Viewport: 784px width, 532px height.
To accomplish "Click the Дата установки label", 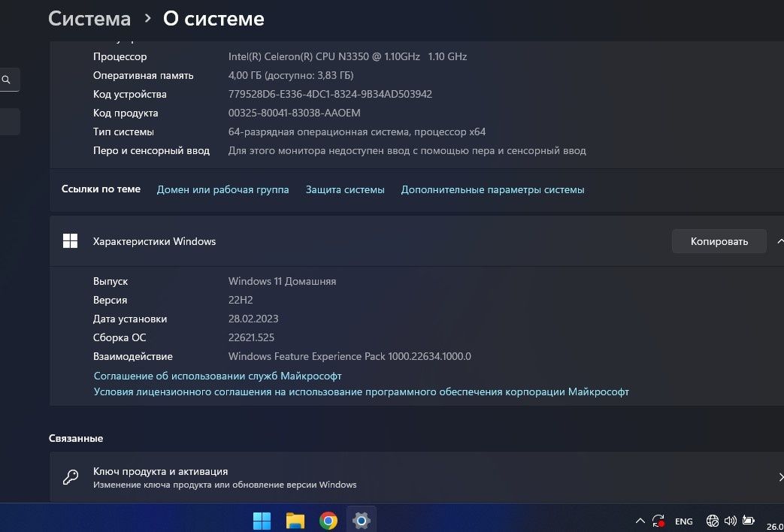I will [130, 319].
